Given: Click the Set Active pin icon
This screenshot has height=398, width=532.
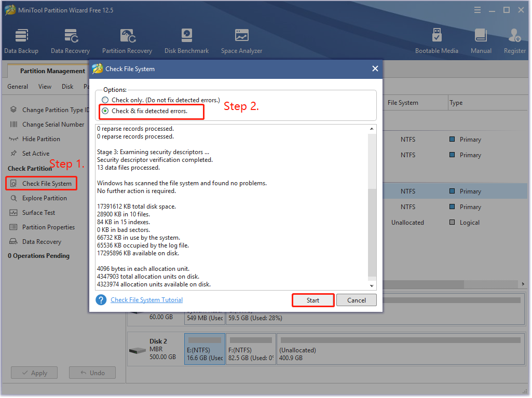Looking at the screenshot, I should pyautogui.click(x=13, y=154).
